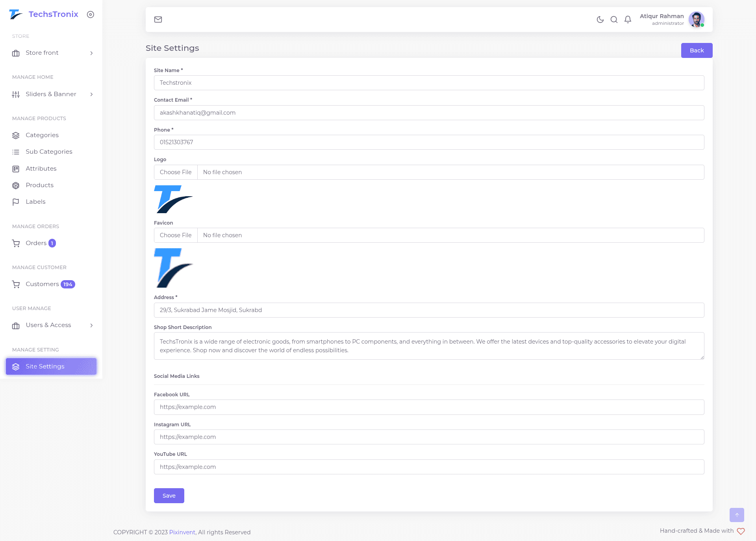Follow the Pixinvent footer link

coord(182,532)
